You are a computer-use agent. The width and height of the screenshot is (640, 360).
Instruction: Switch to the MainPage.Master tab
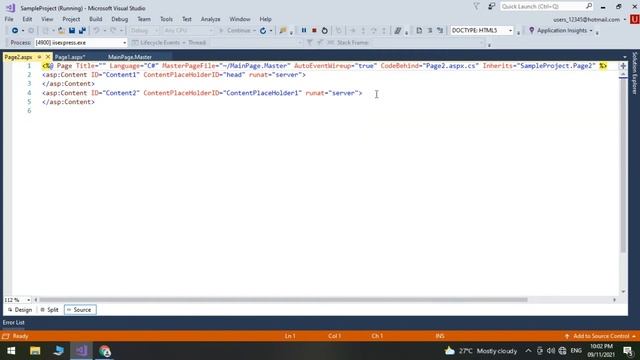130,57
